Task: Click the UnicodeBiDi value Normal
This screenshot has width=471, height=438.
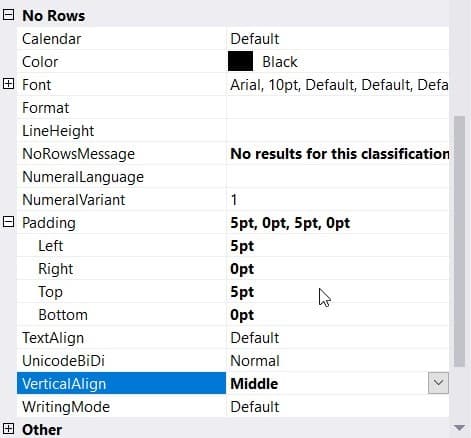Action: pyautogui.click(x=255, y=361)
